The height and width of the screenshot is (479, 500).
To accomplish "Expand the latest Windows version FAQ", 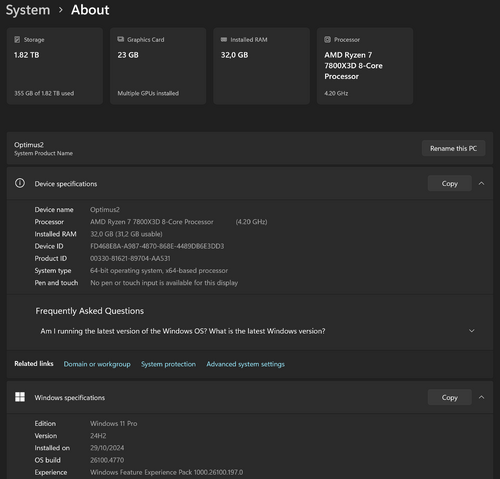I will (x=471, y=331).
